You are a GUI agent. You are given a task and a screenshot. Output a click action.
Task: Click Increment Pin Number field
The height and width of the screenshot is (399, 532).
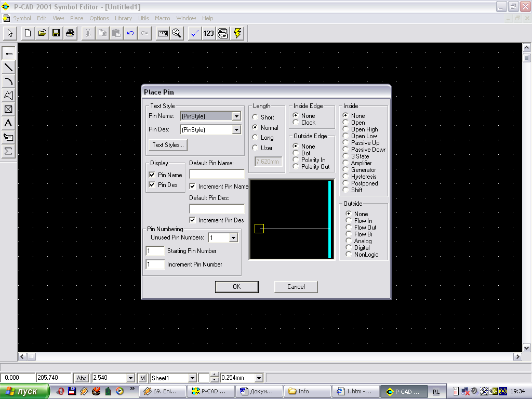tap(155, 264)
